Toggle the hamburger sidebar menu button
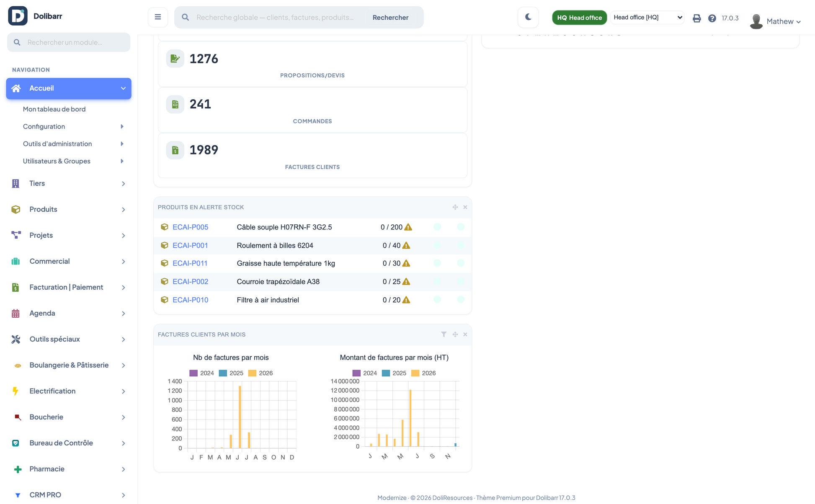This screenshot has width=815, height=504. (x=158, y=17)
